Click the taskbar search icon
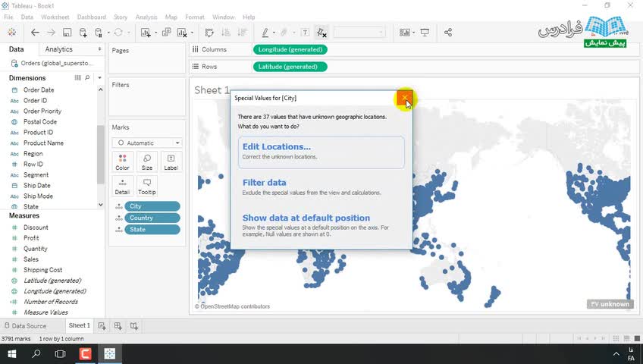Viewport: 643px width, 364px height. (36, 353)
